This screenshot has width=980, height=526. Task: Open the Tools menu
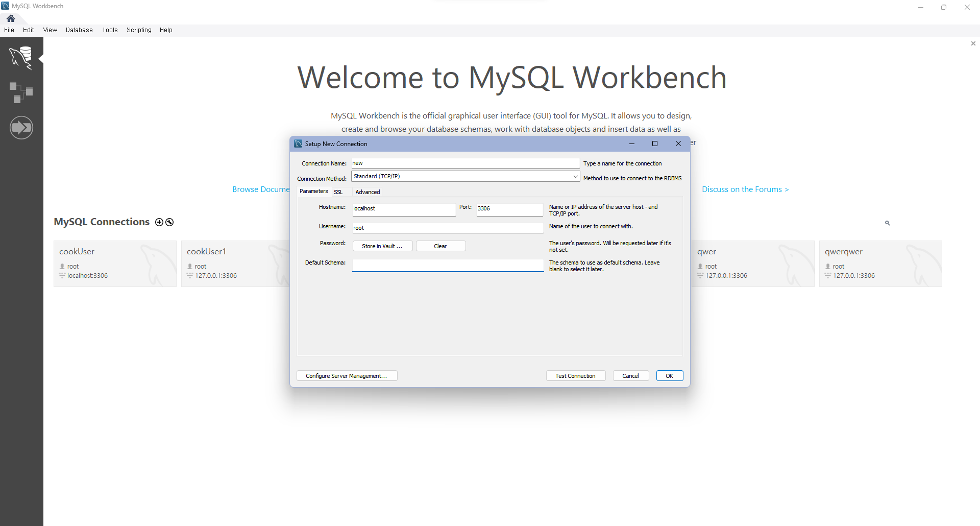point(110,30)
